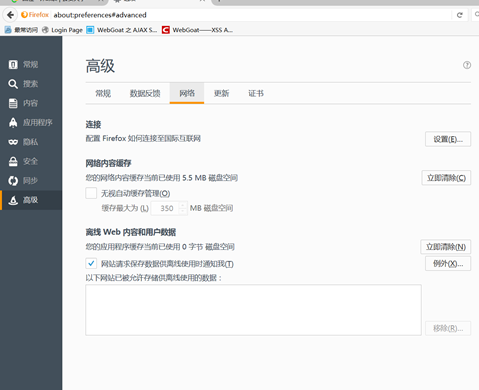Click 立即清除(C) to clear web cache
Image resolution: width=479 pixels, height=390 pixels.
tap(446, 178)
